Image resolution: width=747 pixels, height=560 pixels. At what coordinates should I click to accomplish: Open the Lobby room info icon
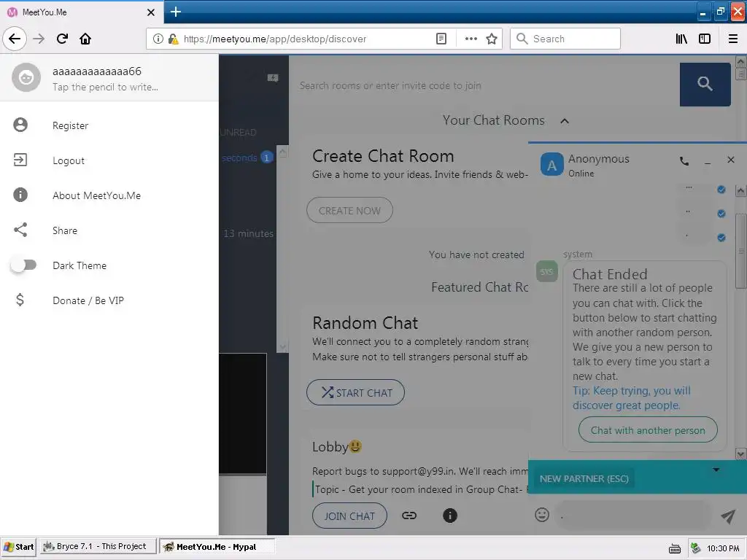[x=449, y=516]
